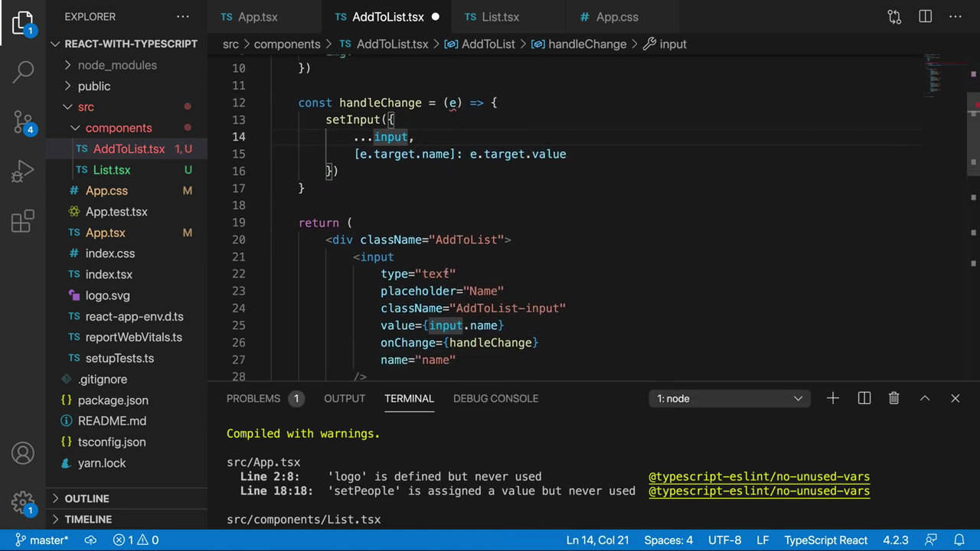The width and height of the screenshot is (980, 551).
Task: Switch to the List.tsx editor tab
Action: tap(500, 17)
